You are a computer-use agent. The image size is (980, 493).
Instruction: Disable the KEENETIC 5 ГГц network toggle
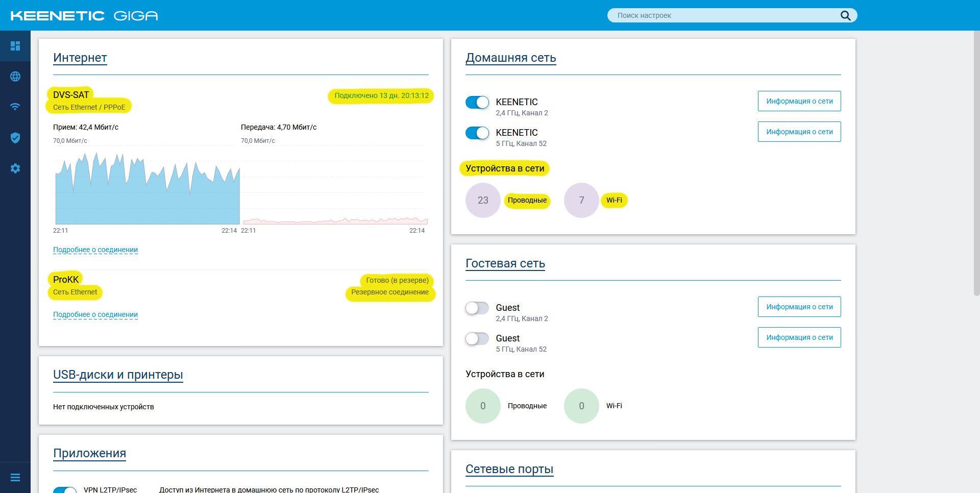coord(477,133)
